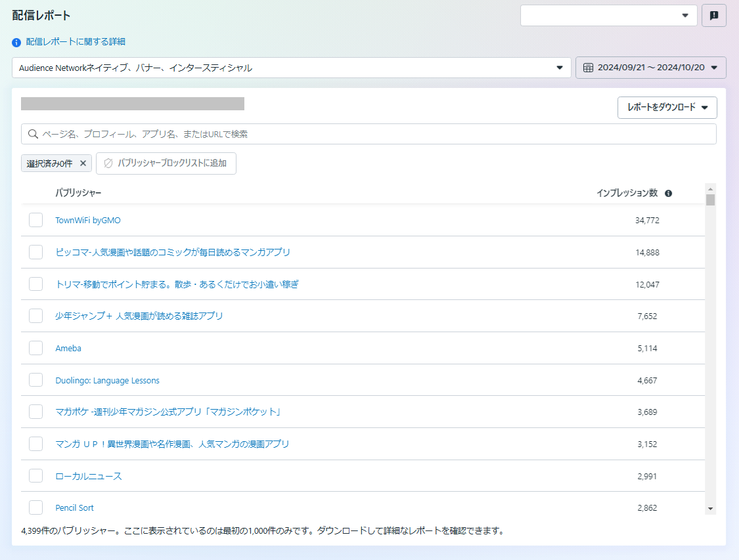Tick the Duolingo: Language Lessons checkbox
Screen dimensions: 739x560
36,379
